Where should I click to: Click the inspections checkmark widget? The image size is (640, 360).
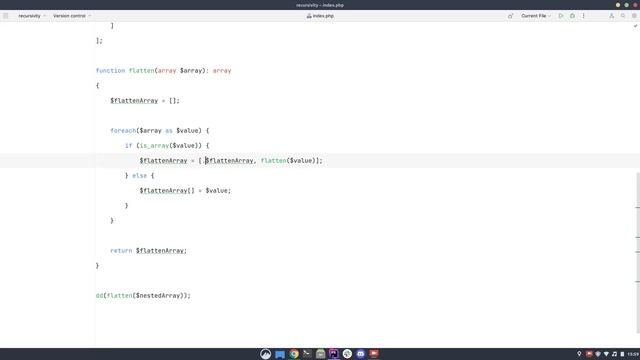[635, 26]
